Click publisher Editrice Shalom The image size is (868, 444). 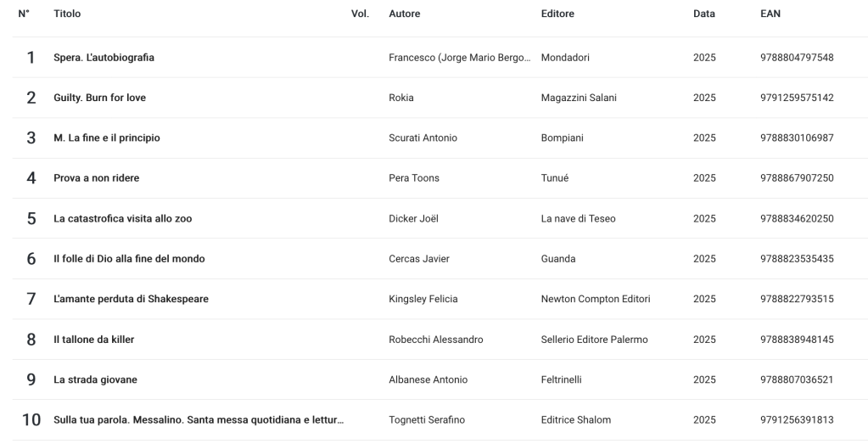pos(575,420)
